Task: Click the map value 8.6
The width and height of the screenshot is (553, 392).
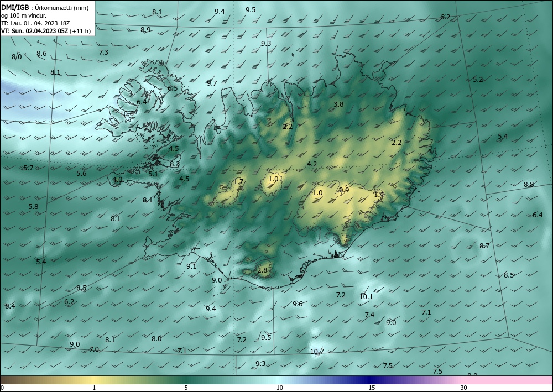Action: point(41,54)
